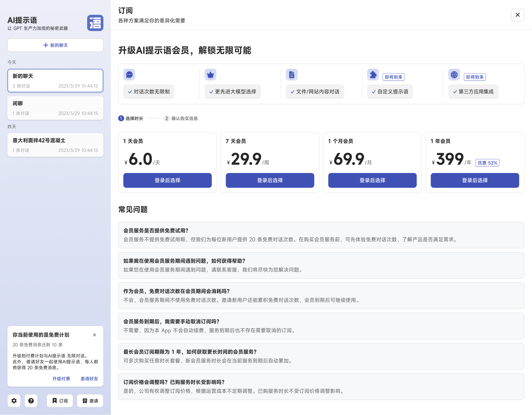Viewport: 532px width, 415px height.
Task: Open the 意大利面拌42号混凝土 conversation
Action: (x=55, y=145)
